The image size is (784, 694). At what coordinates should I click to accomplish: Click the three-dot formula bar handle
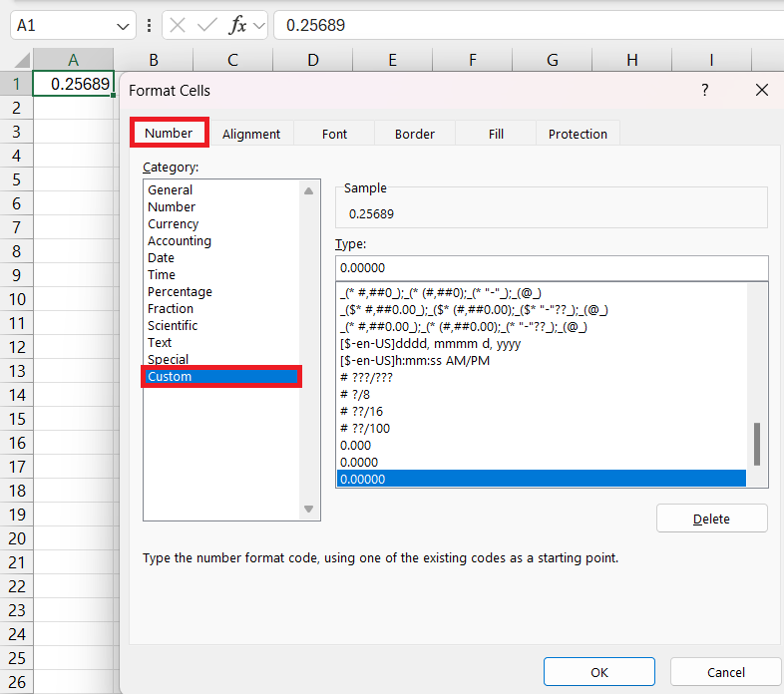(x=149, y=26)
